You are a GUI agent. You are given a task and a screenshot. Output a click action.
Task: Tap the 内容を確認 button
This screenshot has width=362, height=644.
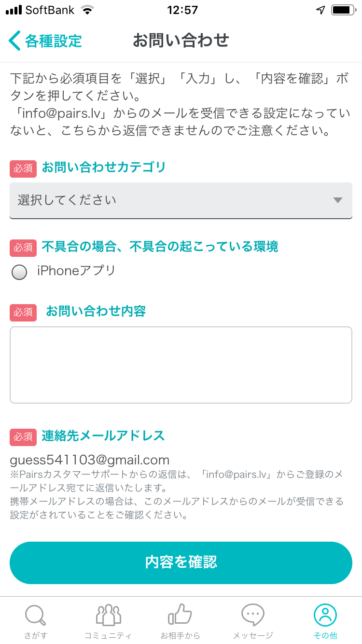click(x=181, y=563)
